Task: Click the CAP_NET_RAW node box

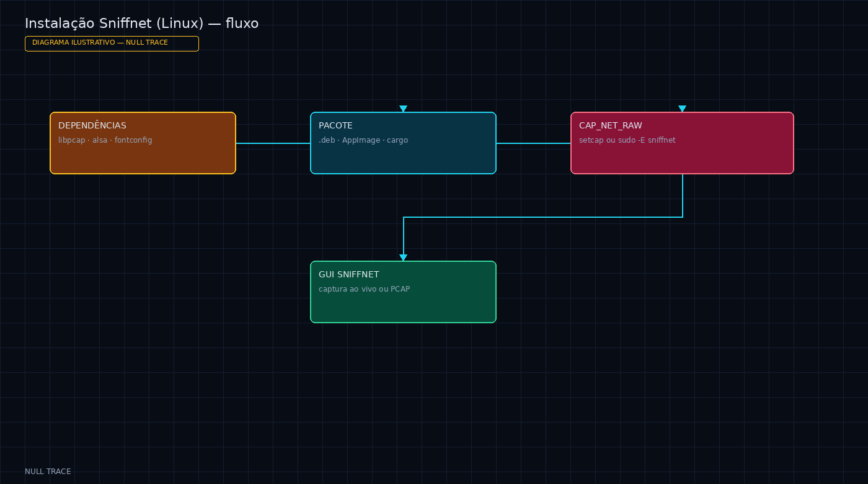Action: coord(682,143)
